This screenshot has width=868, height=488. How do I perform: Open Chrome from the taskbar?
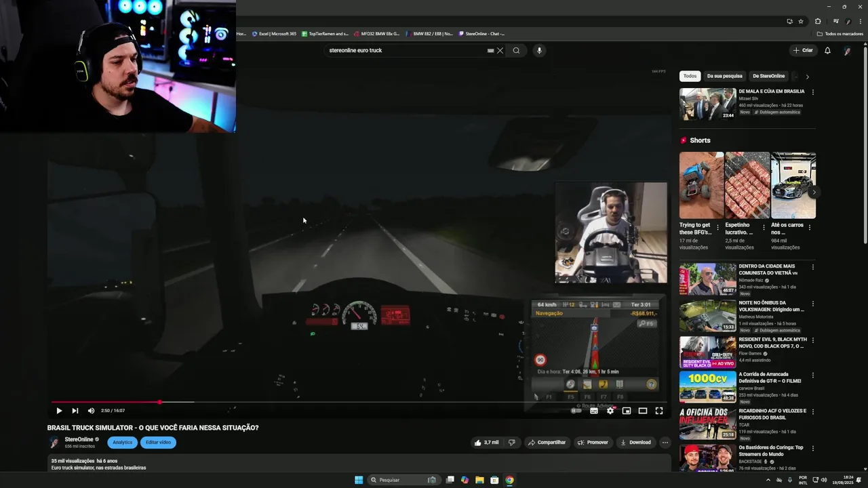[509, 480]
